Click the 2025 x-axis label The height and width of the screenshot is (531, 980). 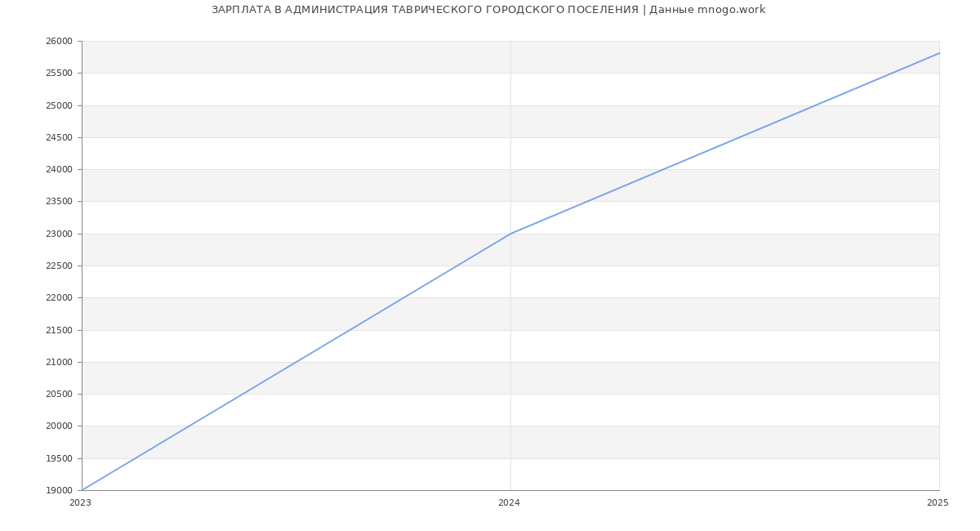[938, 503]
